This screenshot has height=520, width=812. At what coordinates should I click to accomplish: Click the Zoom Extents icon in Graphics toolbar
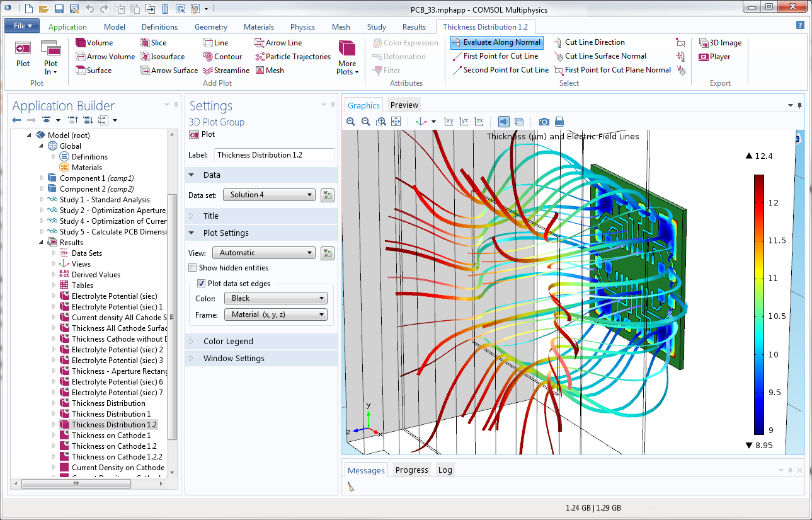pos(396,121)
